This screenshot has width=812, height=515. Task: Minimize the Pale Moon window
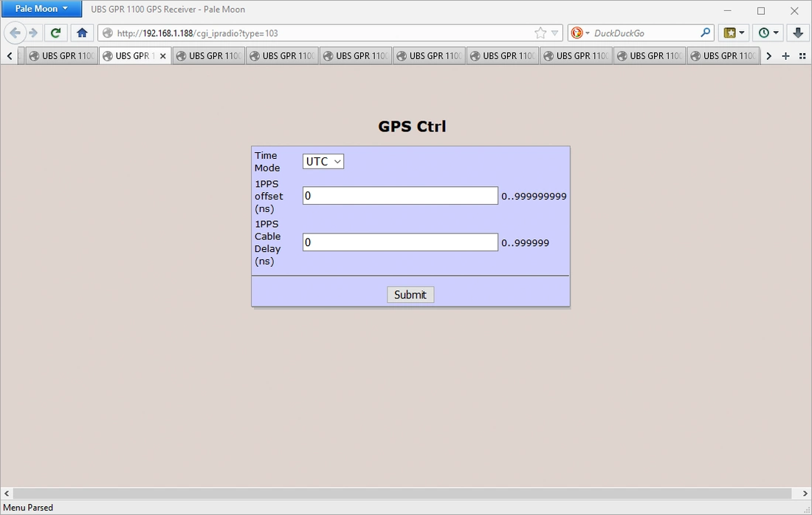click(728, 10)
